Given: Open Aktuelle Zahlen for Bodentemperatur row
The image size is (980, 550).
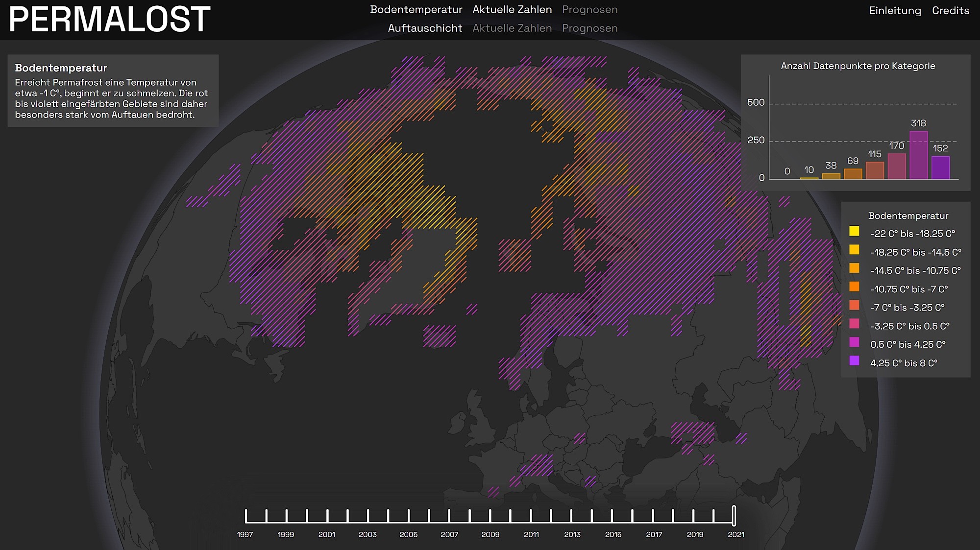Looking at the screenshot, I should point(512,9).
